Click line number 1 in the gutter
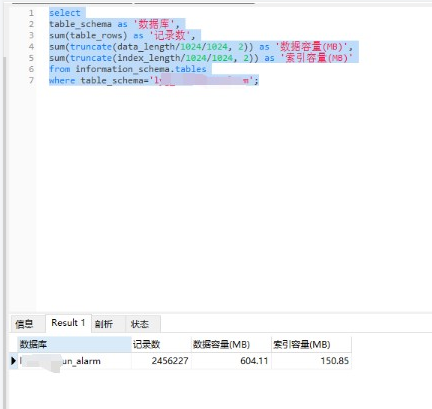Image resolution: width=432 pixels, height=409 pixels. 31,13
